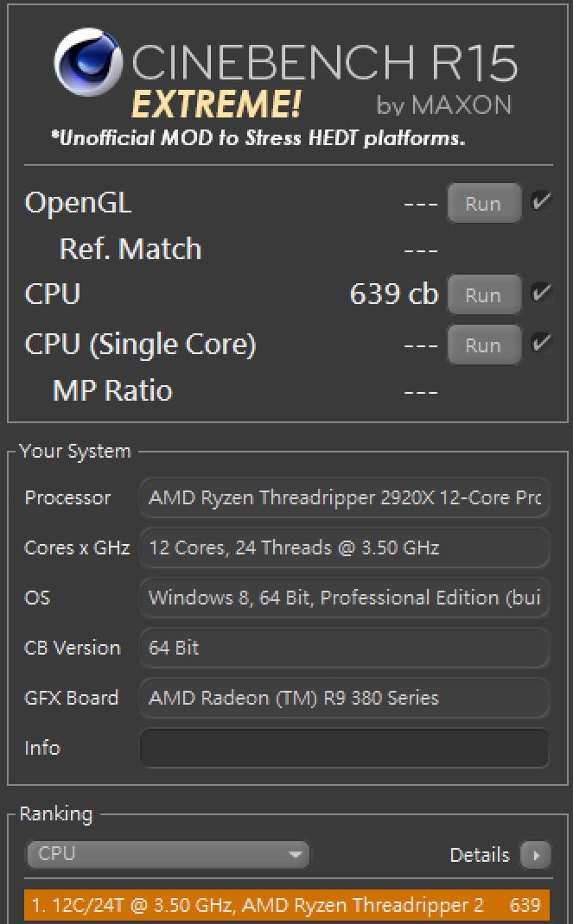
Task: Run the CPU benchmark test
Action: tap(483, 295)
